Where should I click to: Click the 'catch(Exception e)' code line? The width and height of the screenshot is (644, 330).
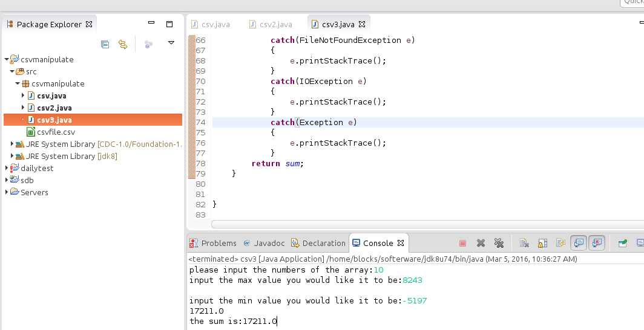pyautogui.click(x=314, y=122)
